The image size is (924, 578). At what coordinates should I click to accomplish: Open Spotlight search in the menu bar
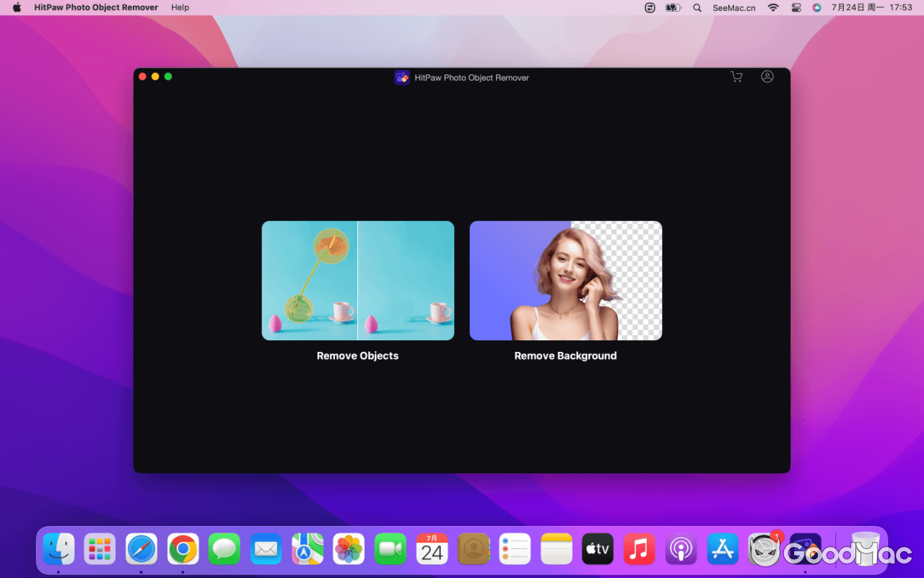pos(697,7)
